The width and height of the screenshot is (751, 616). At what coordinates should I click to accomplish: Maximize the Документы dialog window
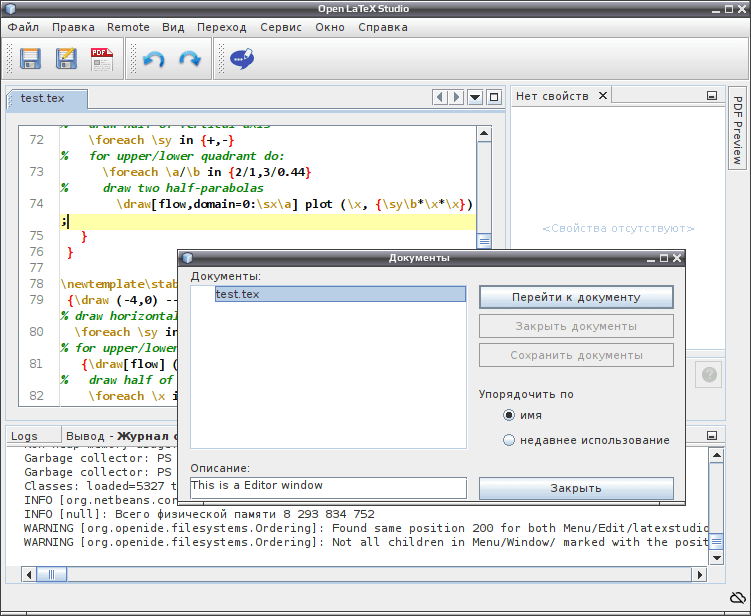point(664,258)
